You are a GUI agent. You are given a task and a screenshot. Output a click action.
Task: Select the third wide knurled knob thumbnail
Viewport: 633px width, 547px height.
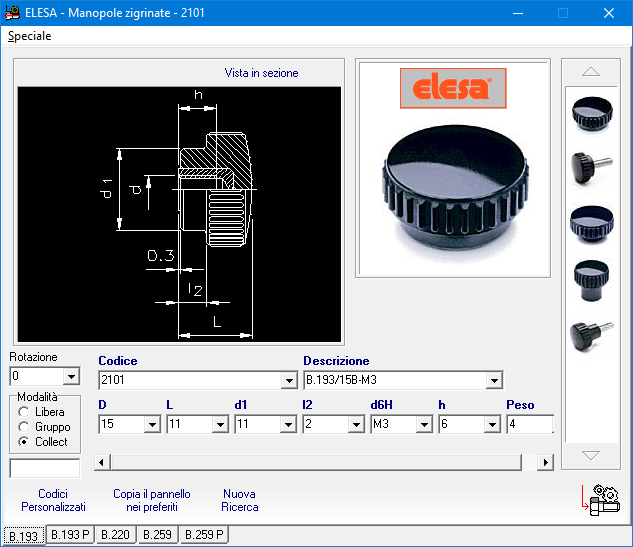[x=592, y=224]
